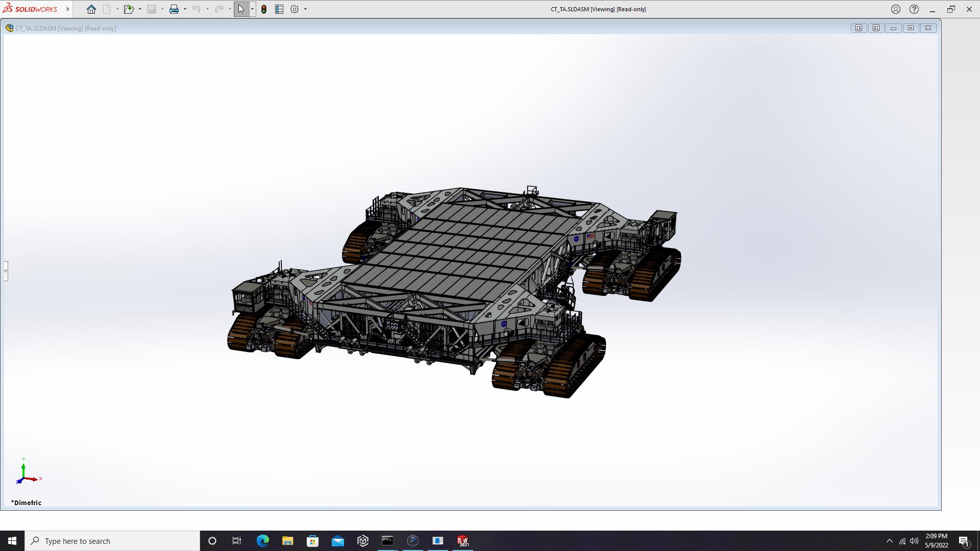Open Options gear dropdown arrow
This screenshot has height=551, width=980.
point(305,9)
